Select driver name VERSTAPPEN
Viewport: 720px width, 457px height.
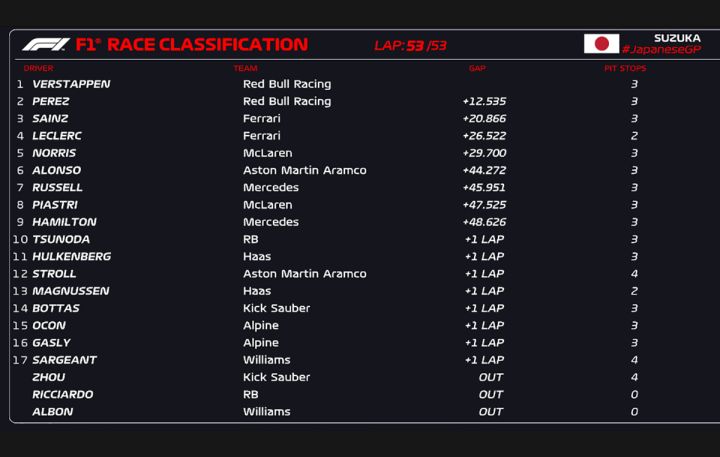tap(71, 84)
